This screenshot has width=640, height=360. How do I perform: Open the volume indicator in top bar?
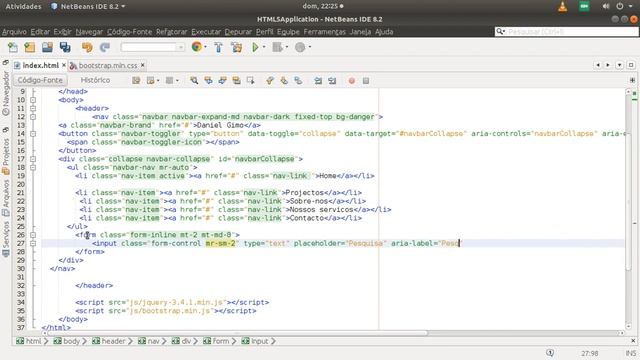[606, 7]
